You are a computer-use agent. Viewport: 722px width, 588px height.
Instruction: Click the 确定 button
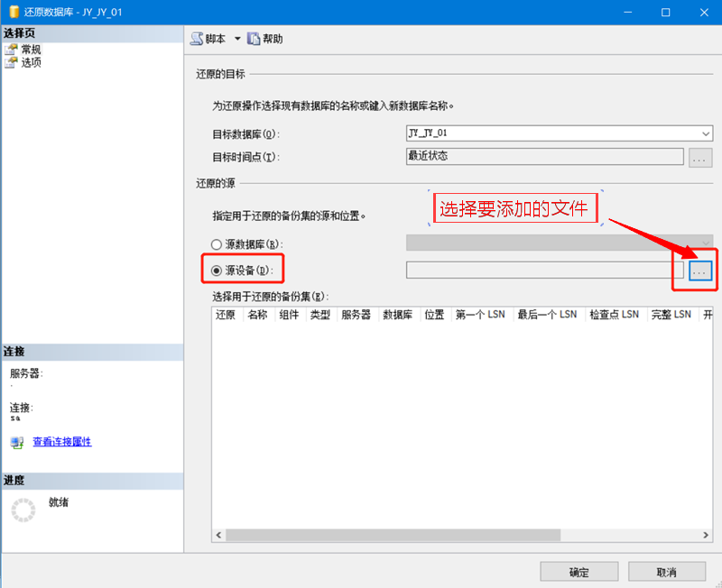point(579,572)
